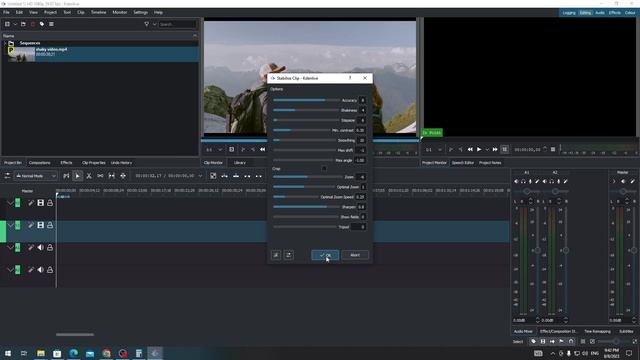Mute the bottom audio track

(40, 270)
